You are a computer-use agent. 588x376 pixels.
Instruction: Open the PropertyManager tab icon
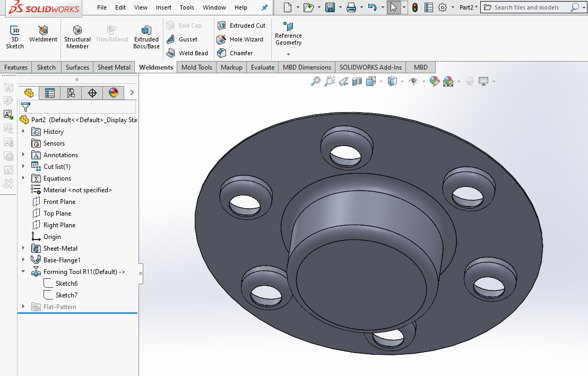click(50, 93)
